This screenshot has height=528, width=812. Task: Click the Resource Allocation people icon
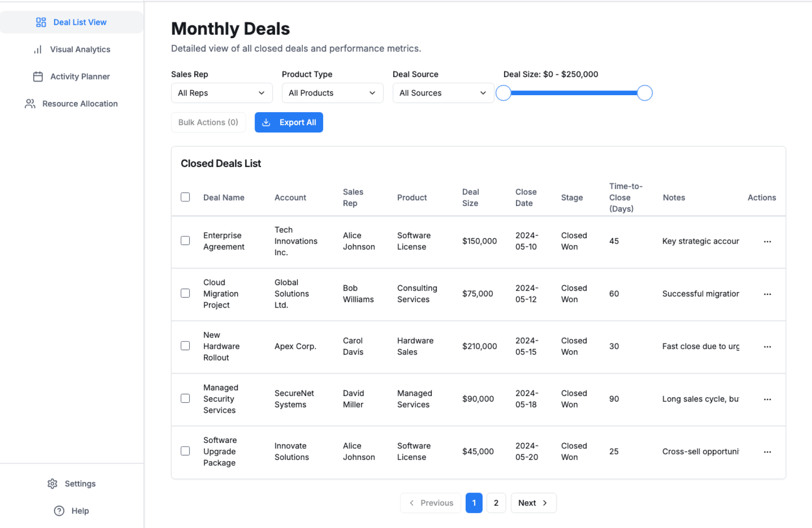[x=30, y=104]
